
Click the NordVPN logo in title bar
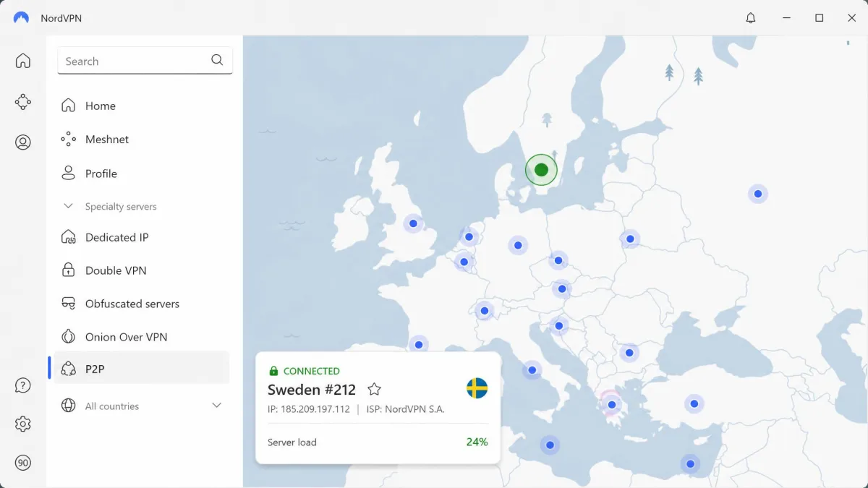(x=21, y=18)
